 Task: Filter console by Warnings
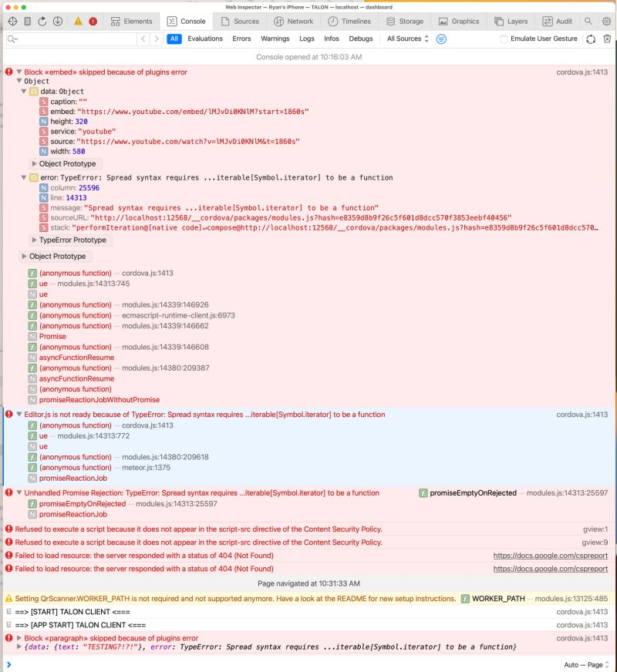point(275,39)
